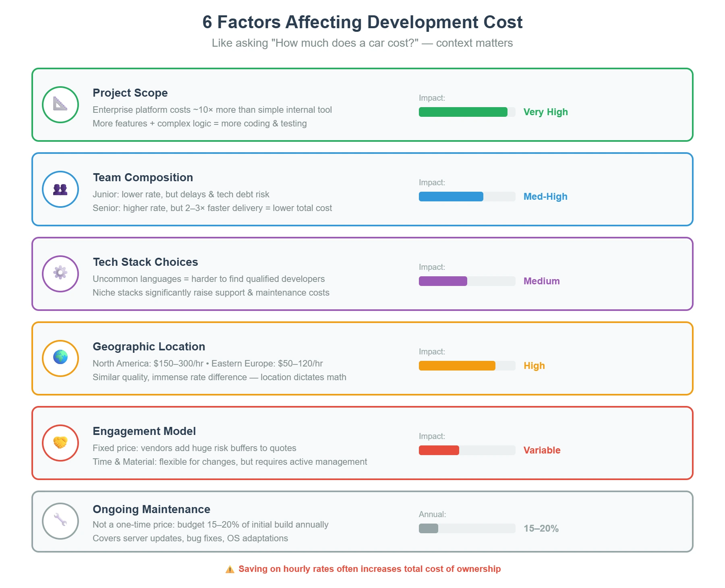Select the people icon for Team Composition
Image resolution: width=725 pixels, height=588 pixels.
(x=60, y=189)
